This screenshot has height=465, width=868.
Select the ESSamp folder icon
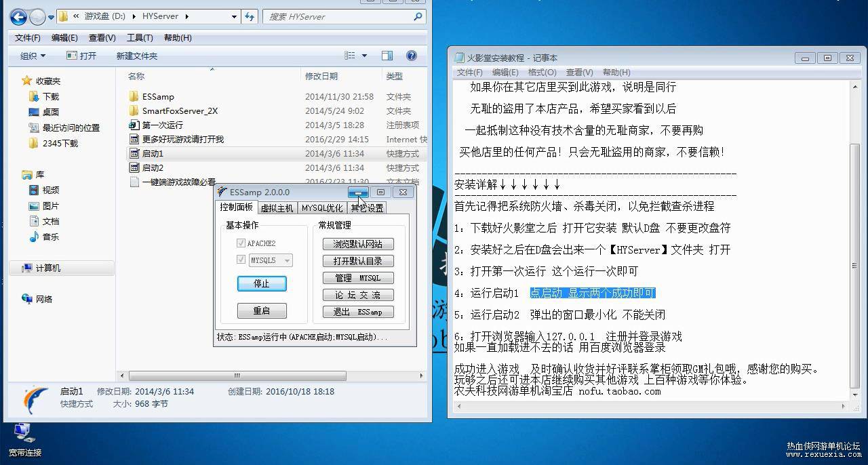click(x=134, y=96)
